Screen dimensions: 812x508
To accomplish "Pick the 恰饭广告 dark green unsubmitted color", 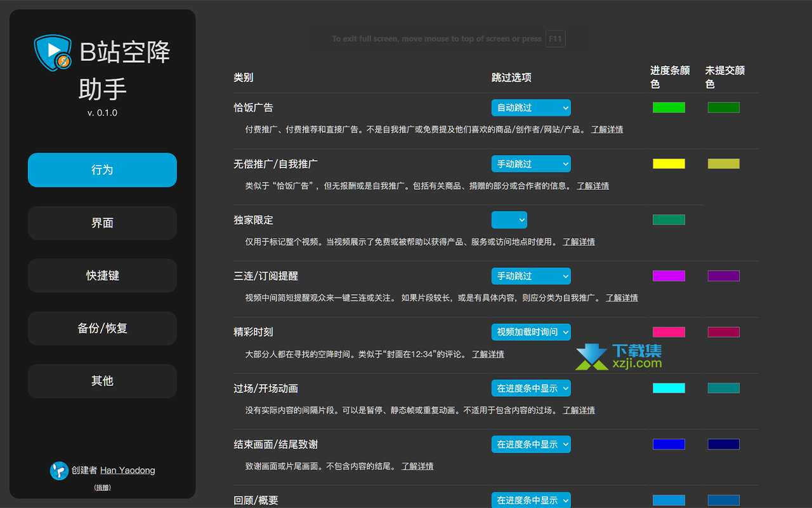I will pyautogui.click(x=724, y=107).
